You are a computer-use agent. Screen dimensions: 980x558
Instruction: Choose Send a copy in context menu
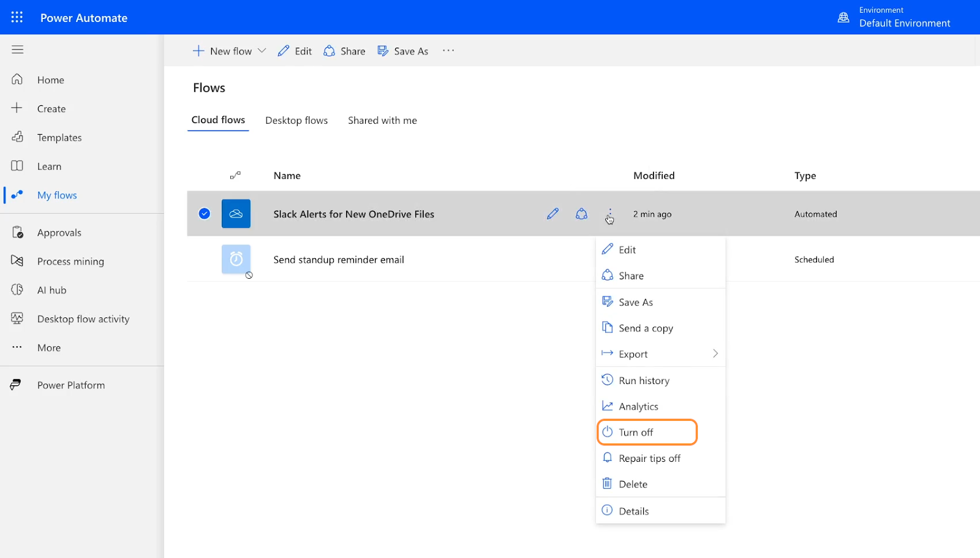pyautogui.click(x=660, y=328)
